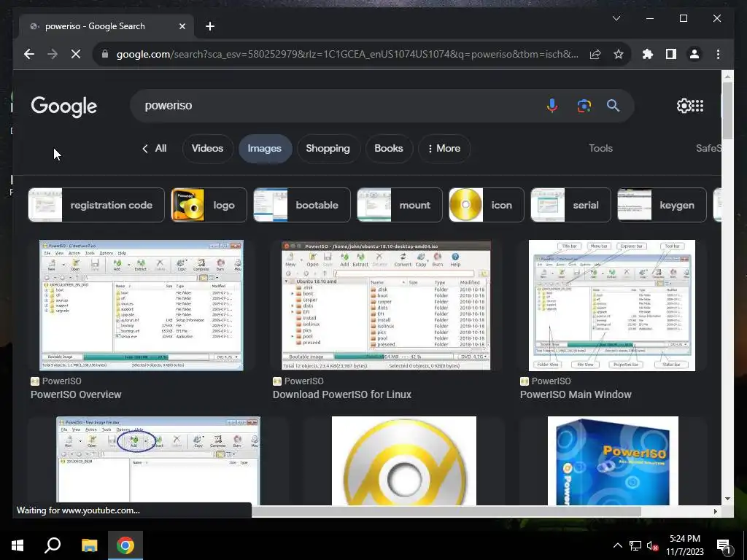Click the Google logo
Image resolution: width=747 pixels, height=560 pixels.
(x=64, y=106)
